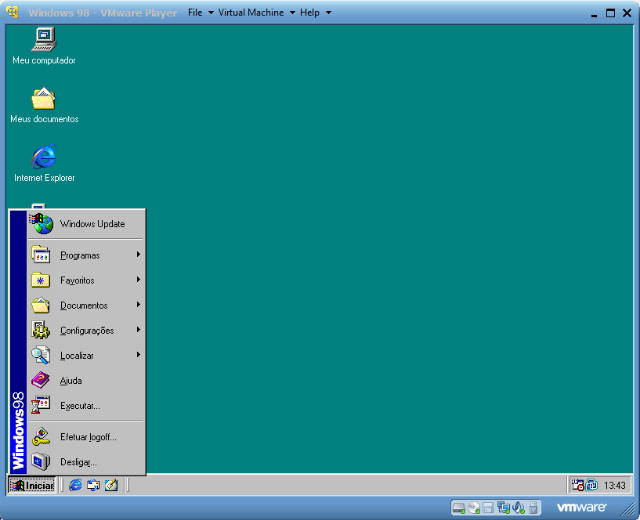The height and width of the screenshot is (520, 640).
Task: Open Ajuda from the Start menu
Action: pos(86,381)
